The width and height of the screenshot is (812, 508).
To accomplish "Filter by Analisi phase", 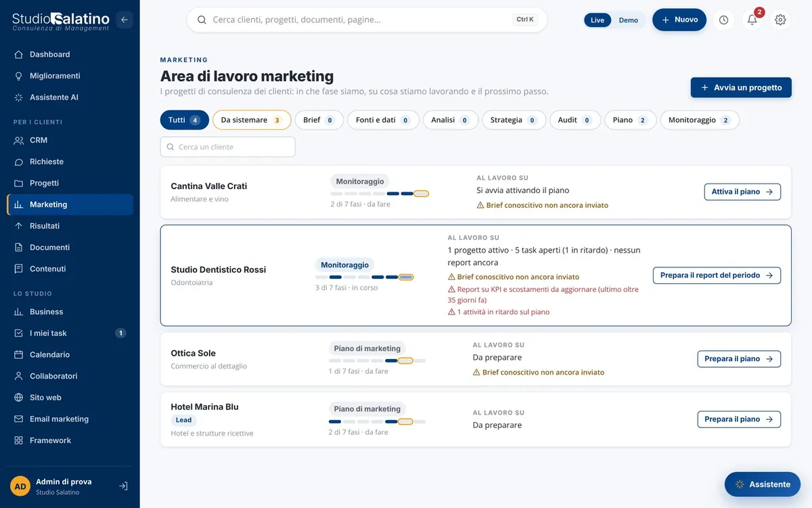I will pyautogui.click(x=451, y=120).
